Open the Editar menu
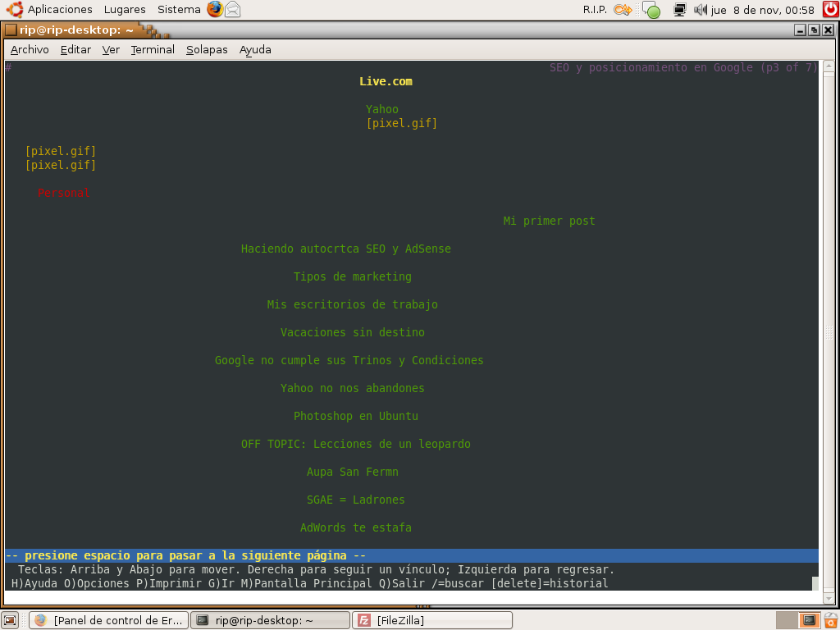The height and width of the screenshot is (630, 840). tap(75, 50)
